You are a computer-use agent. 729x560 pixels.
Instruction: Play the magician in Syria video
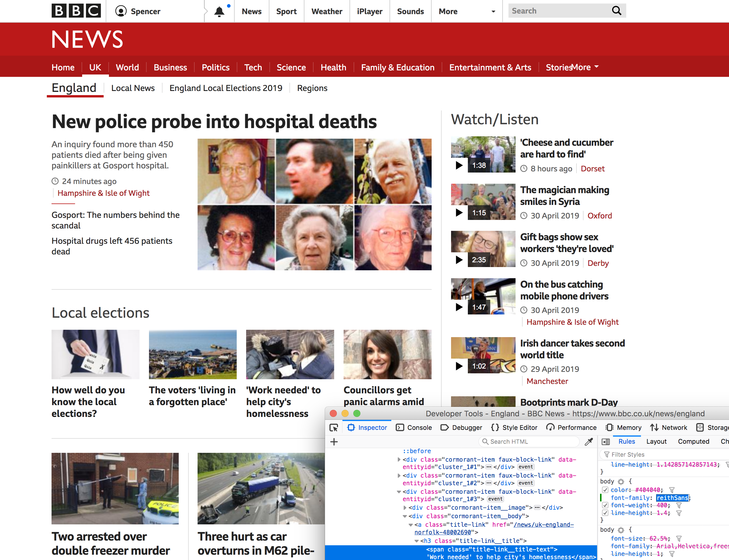tap(459, 213)
